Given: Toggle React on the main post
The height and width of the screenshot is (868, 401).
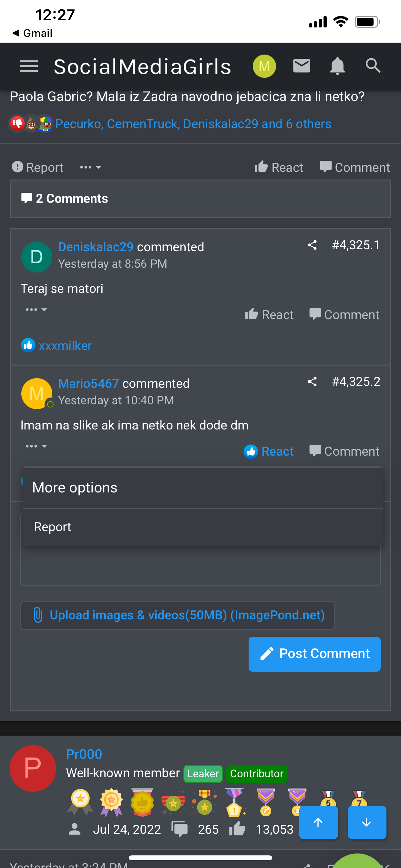Looking at the screenshot, I should (x=279, y=167).
